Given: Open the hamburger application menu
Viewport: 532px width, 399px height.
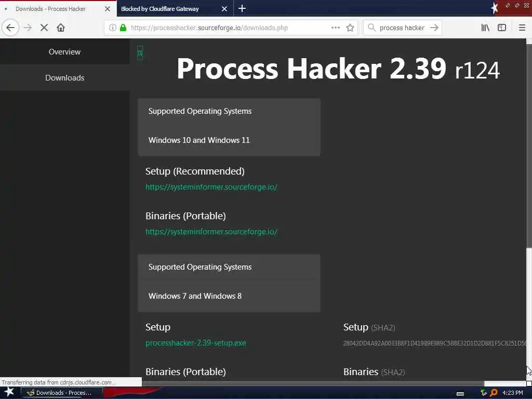Looking at the screenshot, I should [522, 28].
